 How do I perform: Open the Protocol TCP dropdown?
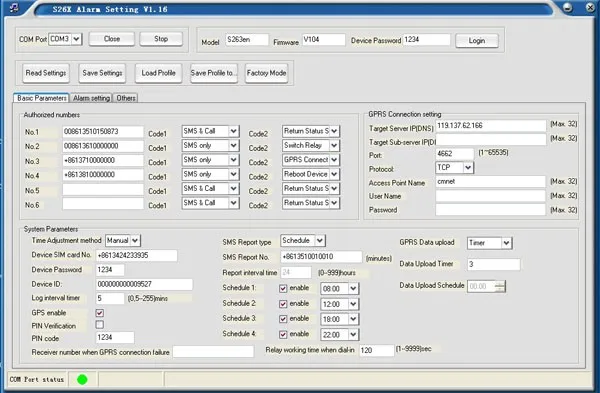pos(468,168)
